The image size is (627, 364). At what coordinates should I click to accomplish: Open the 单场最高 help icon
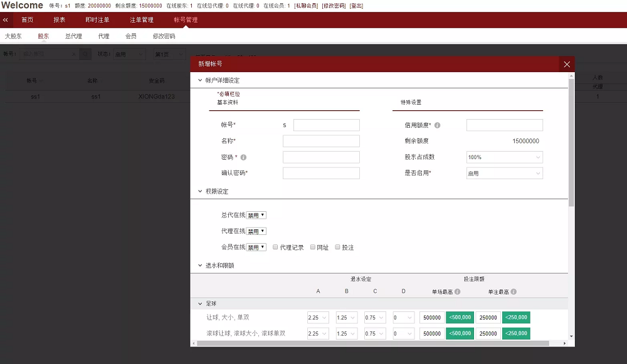tap(458, 291)
